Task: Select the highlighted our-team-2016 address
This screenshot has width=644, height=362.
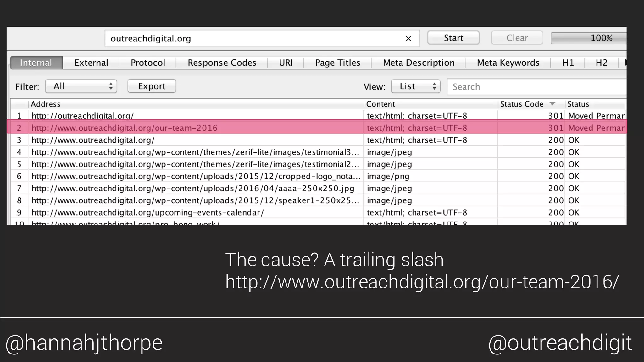Action: pyautogui.click(x=125, y=128)
